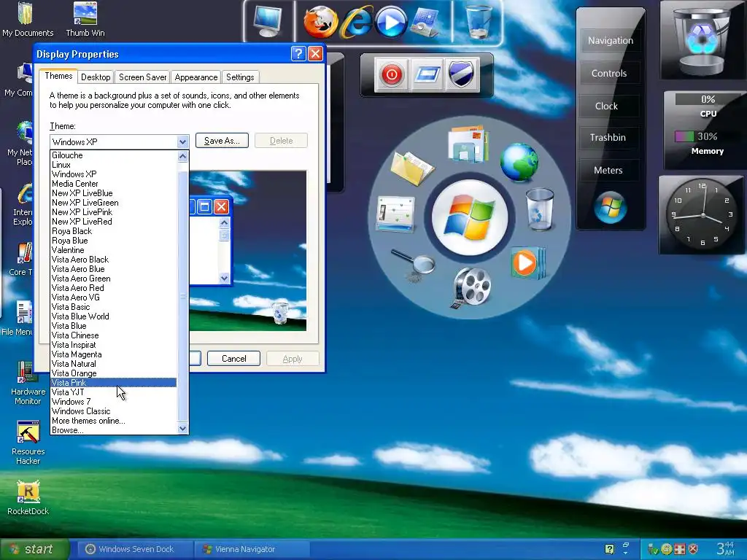Screen dimensions: 747x560
Task: Open the orange play icon in navigator
Action: (527, 262)
